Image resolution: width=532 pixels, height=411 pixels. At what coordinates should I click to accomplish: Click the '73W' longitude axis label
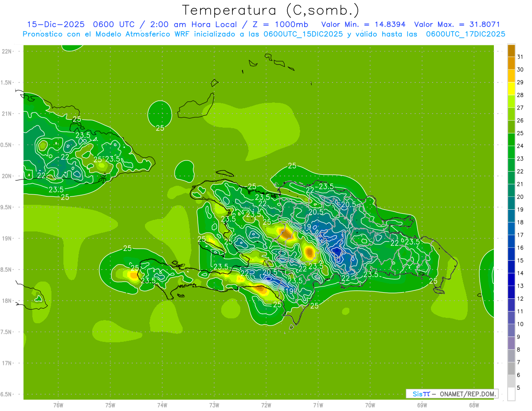pos(214,405)
